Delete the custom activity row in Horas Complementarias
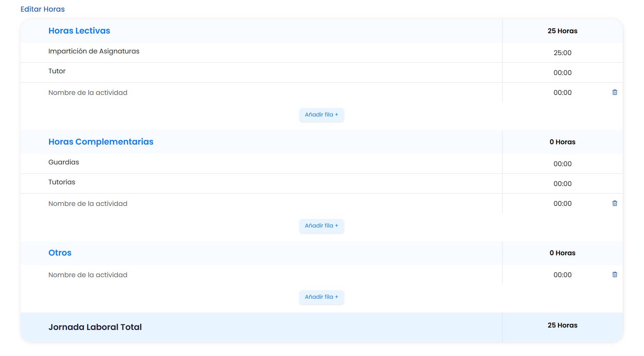 (x=615, y=203)
